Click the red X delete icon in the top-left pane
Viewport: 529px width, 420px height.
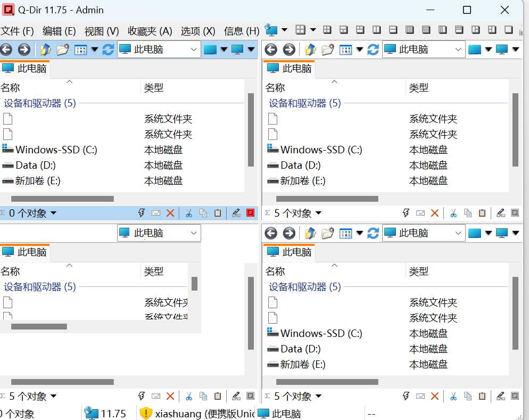[170, 213]
